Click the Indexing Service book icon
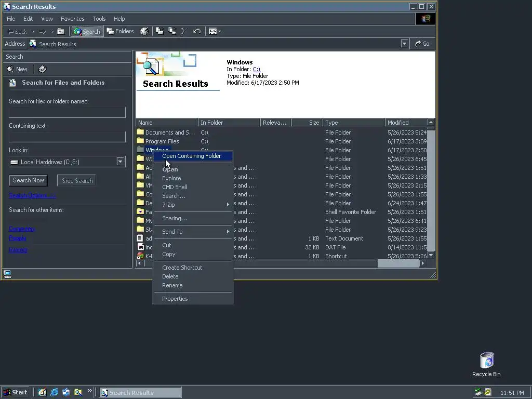The image size is (532, 399). click(x=43, y=69)
